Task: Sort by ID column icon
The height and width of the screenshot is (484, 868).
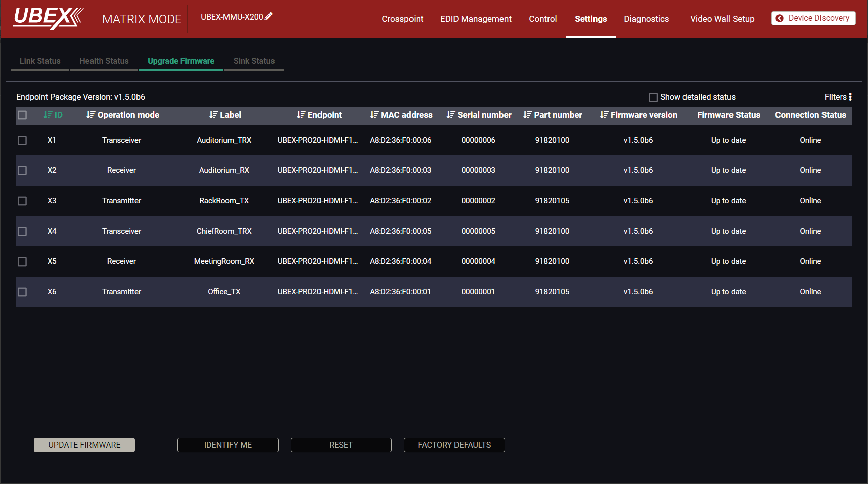Action: pos(48,115)
